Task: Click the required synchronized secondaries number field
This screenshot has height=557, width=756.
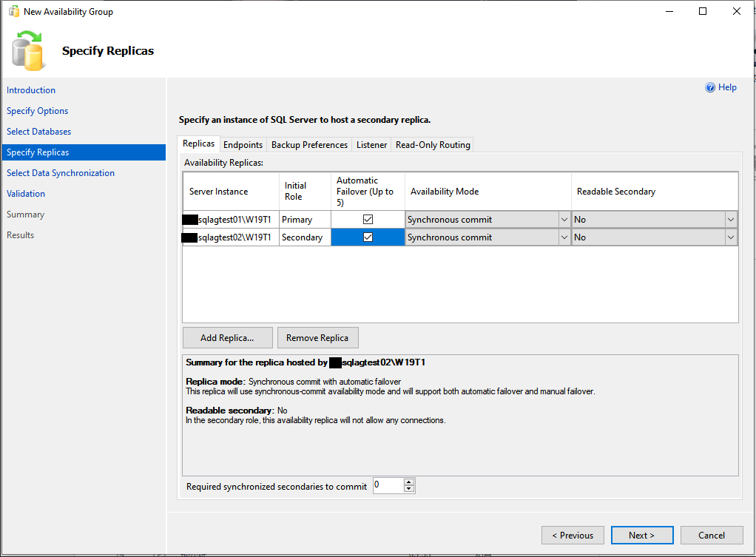Action: click(x=388, y=486)
